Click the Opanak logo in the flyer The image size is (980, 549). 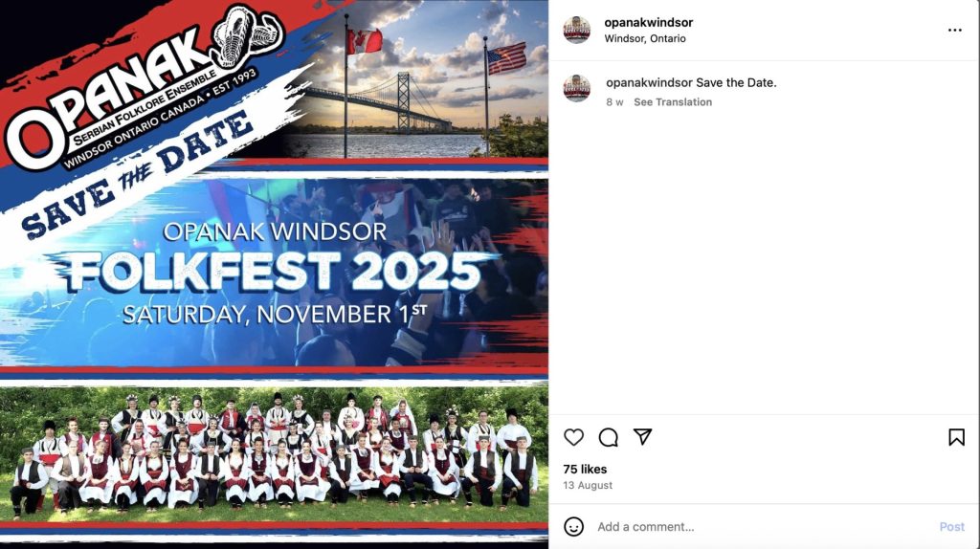(x=144, y=87)
